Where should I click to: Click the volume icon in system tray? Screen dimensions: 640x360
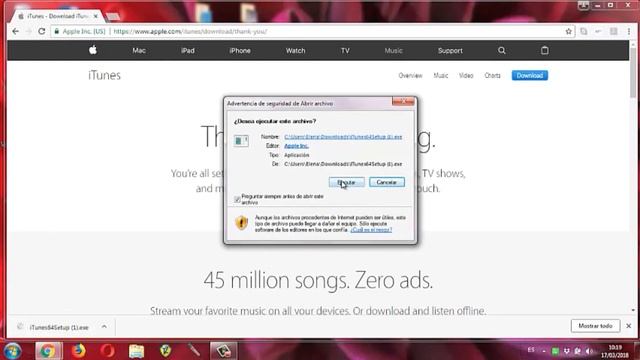tap(588, 351)
